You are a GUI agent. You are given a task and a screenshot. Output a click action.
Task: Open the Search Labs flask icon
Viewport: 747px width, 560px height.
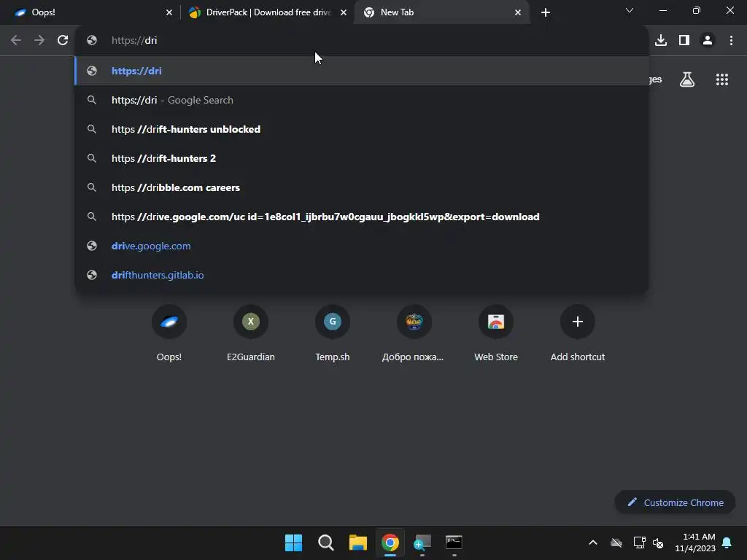687,79
